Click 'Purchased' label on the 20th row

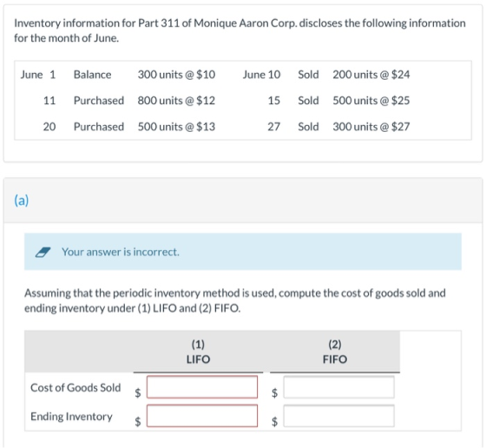click(x=99, y=127)
